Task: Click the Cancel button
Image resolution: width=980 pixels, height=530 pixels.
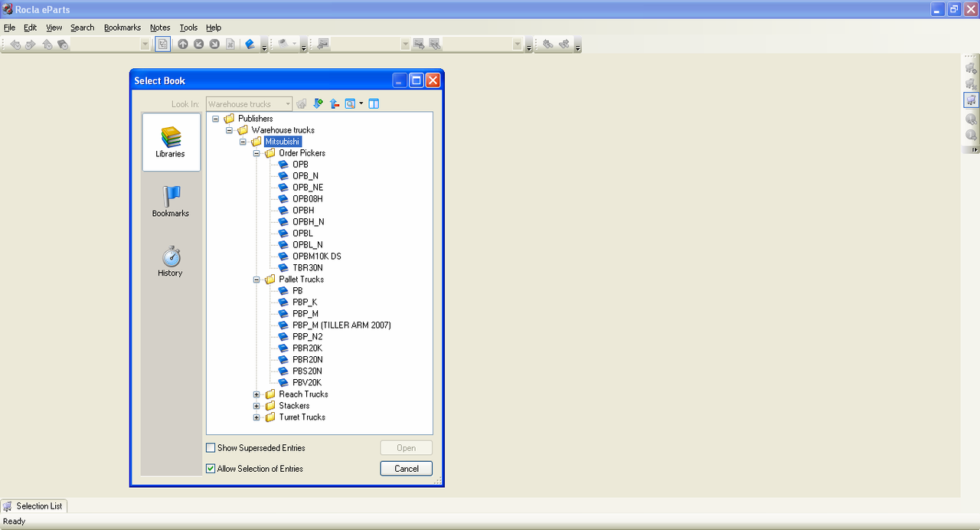Action: pos(407,469)
